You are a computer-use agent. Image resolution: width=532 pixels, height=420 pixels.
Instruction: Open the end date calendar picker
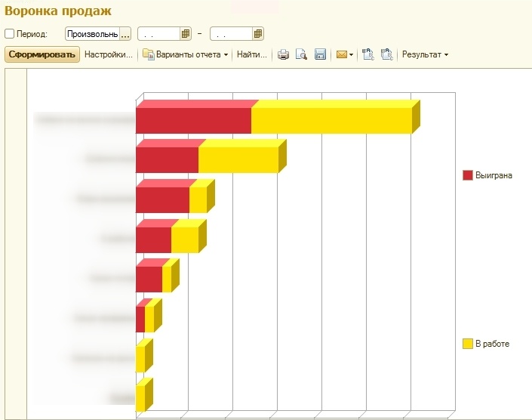[258, 34]
